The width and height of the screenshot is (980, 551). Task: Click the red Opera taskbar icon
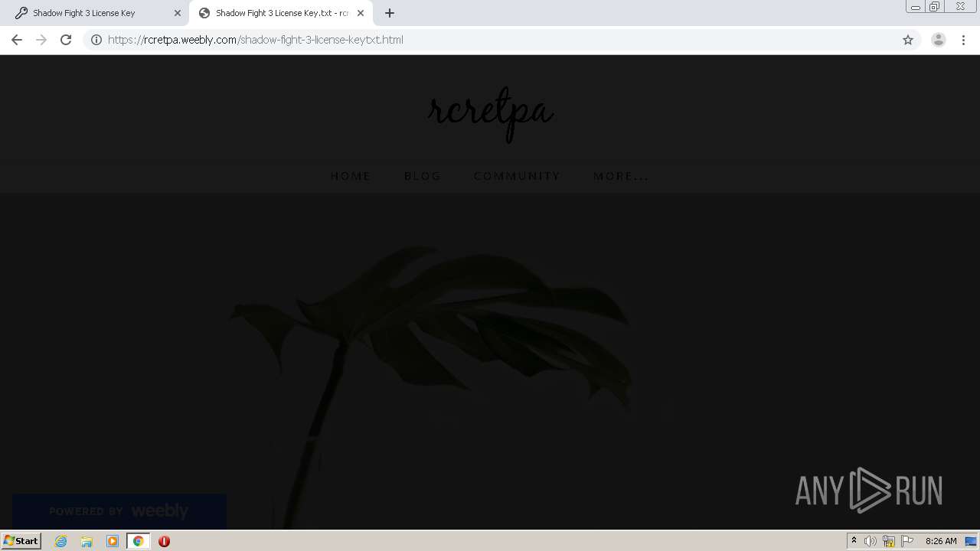coord(164,541)
